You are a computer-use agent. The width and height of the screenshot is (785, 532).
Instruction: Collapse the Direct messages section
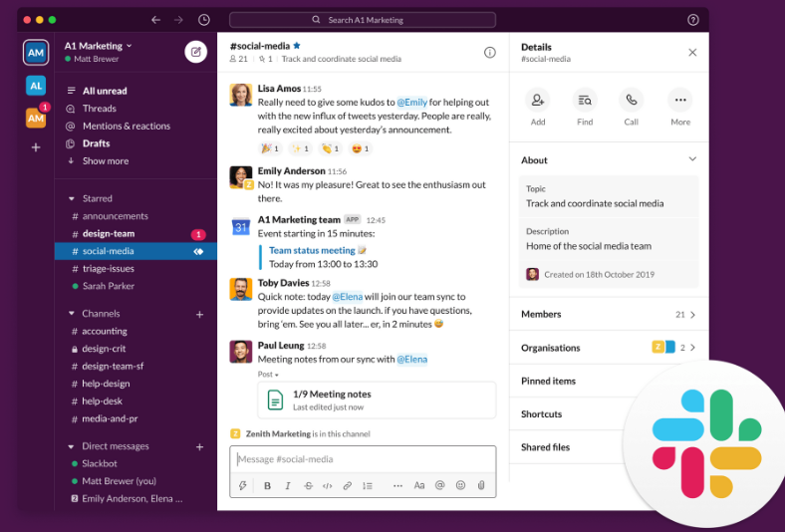coord(71,446)
